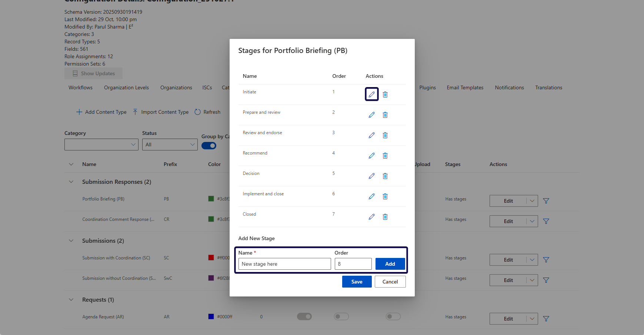This screenshot has height=335, width=644.
Task: Edit the Closed stage
Action: [x=371, y=217]
